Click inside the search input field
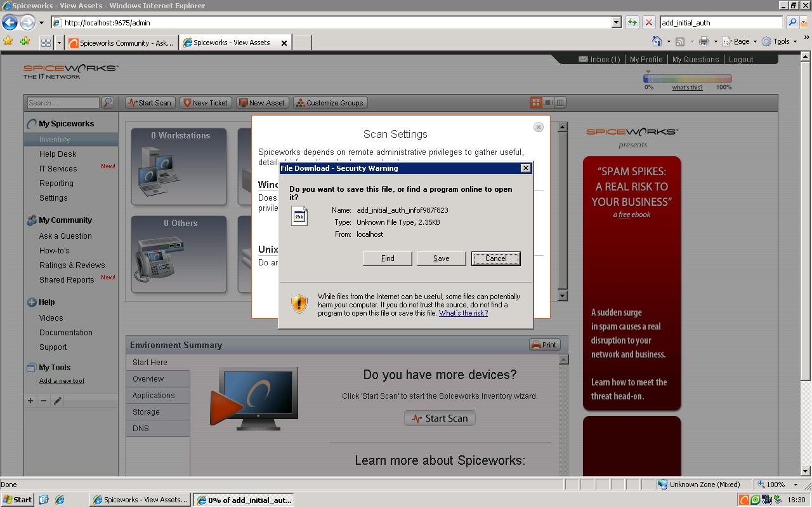This screenshot has height=508, width=812. pos(62,102)
